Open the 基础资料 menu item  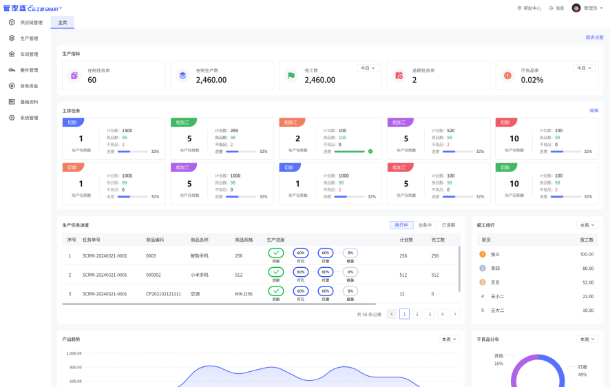click(29, 102)
